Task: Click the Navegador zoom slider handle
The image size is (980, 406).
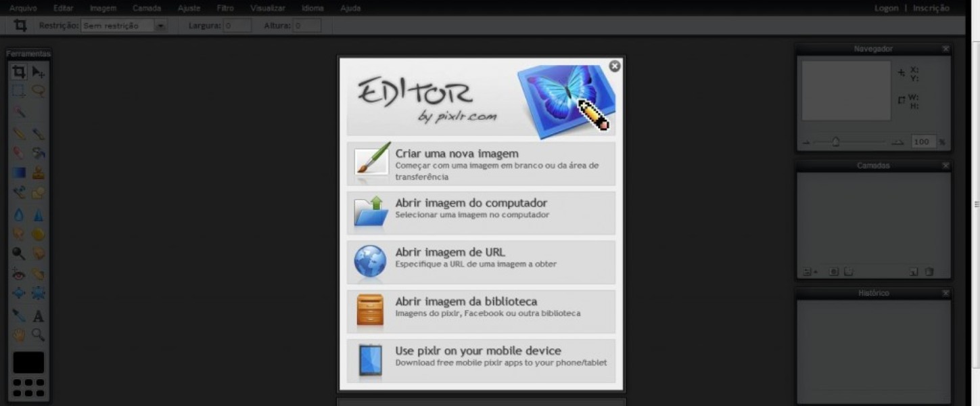Action: 836,142
